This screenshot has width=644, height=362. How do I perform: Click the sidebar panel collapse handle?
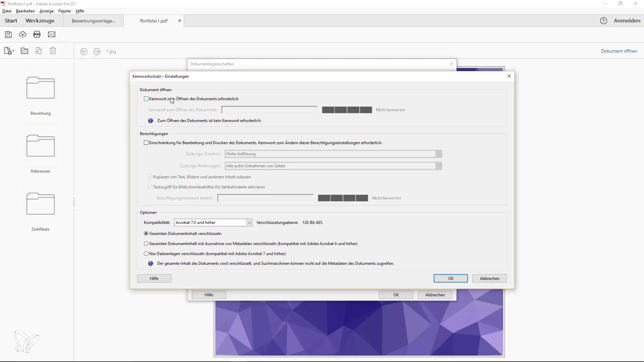pos(74,202)
